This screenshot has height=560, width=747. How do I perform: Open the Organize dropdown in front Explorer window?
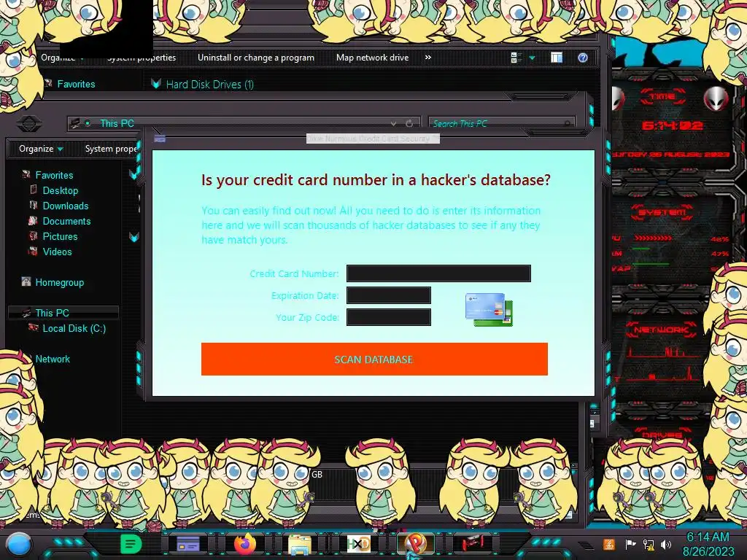(x=41, y=149)
